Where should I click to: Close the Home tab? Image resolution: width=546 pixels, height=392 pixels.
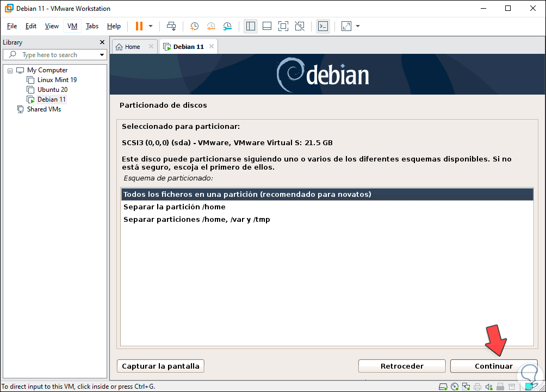[151, 46]
